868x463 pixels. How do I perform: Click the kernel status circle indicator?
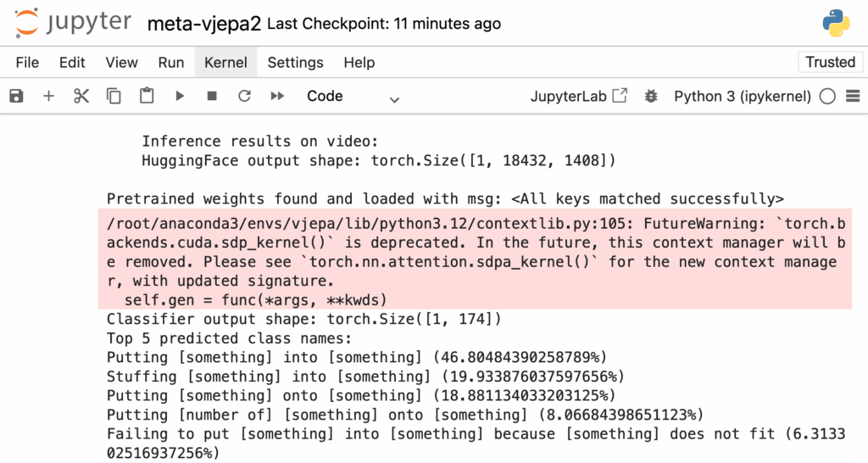827,97
